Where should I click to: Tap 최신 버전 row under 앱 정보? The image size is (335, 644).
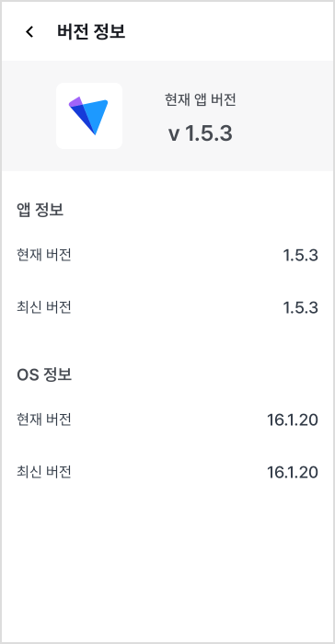tap(167, 307)
